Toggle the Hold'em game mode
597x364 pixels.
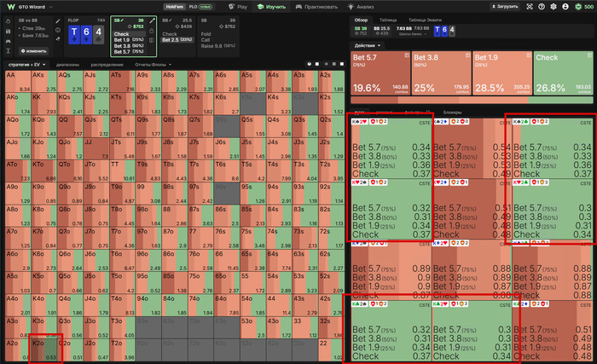tap(175, 7)
